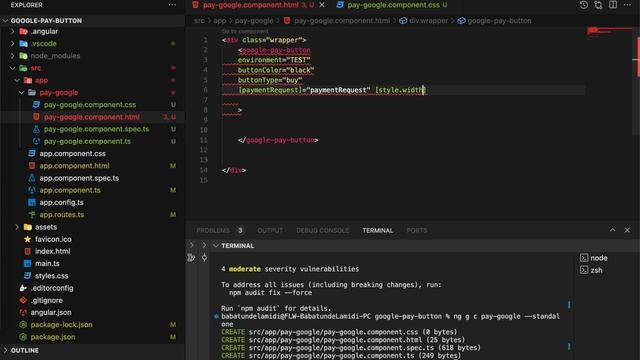This screenshot has width=640, height=360.
Task: Open app.component.css file
Action: (72, 153)
